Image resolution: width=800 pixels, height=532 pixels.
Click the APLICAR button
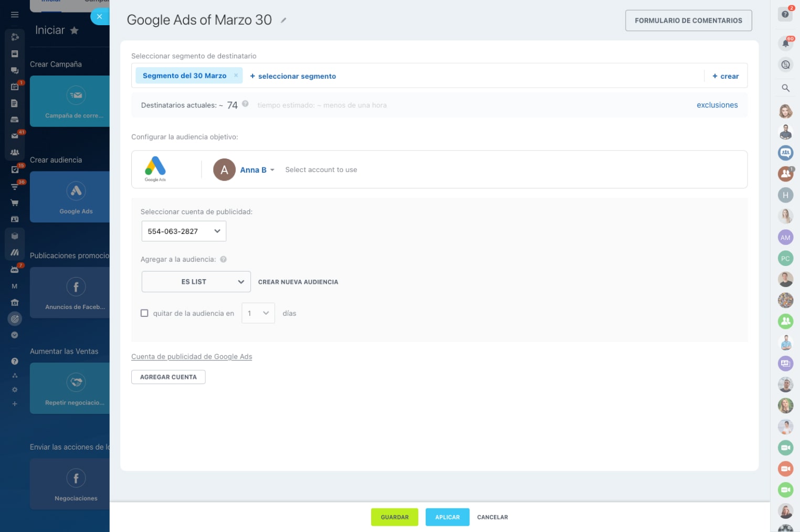[447, 517]
